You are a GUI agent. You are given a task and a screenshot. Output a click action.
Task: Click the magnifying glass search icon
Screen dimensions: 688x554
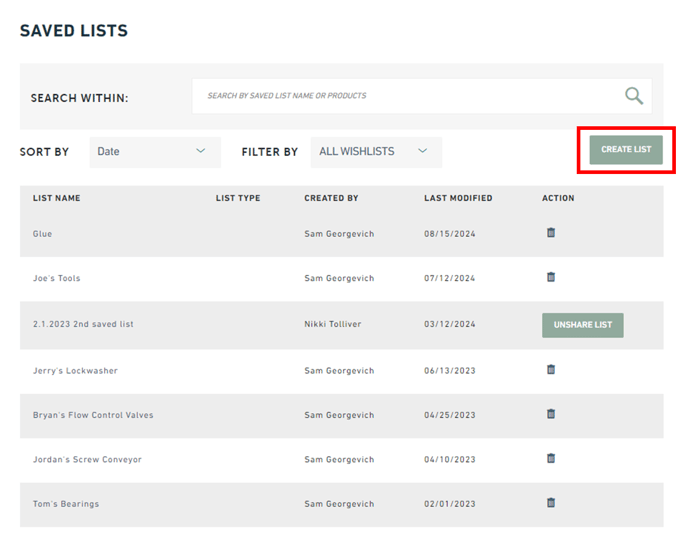click(x=634, y=96)
